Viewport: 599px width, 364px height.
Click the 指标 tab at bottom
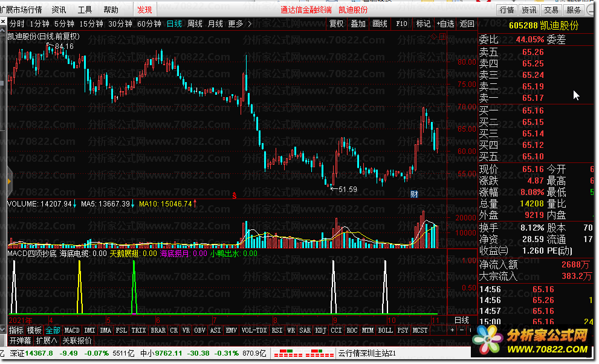(x=16, y=330)
